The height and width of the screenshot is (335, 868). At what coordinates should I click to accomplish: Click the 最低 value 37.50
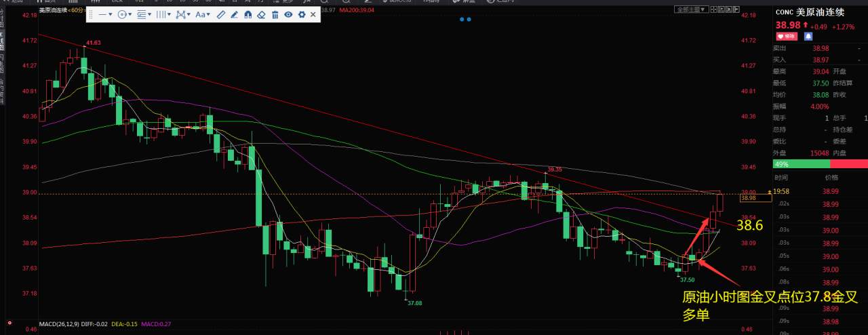click(821, 83)
